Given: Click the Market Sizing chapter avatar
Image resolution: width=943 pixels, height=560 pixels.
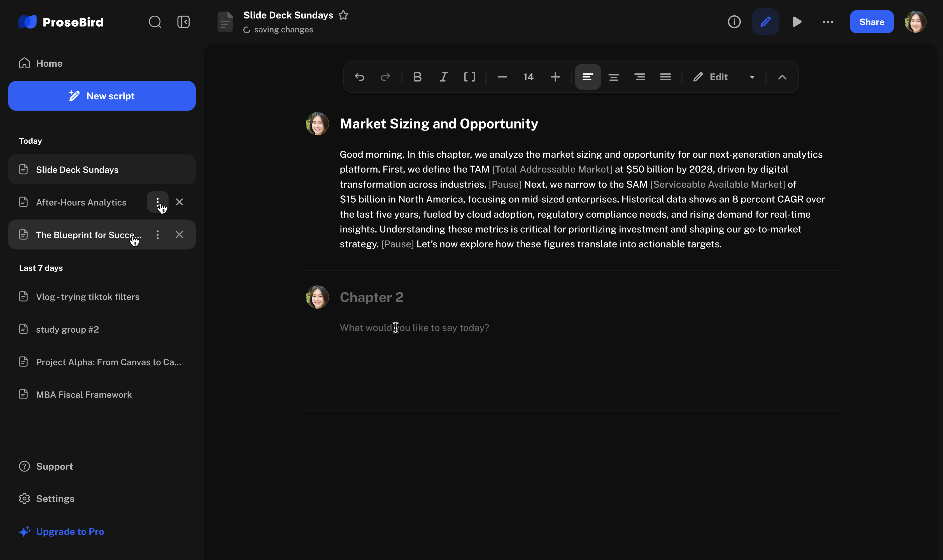Looking at the screenshot, I should point(317,124).
